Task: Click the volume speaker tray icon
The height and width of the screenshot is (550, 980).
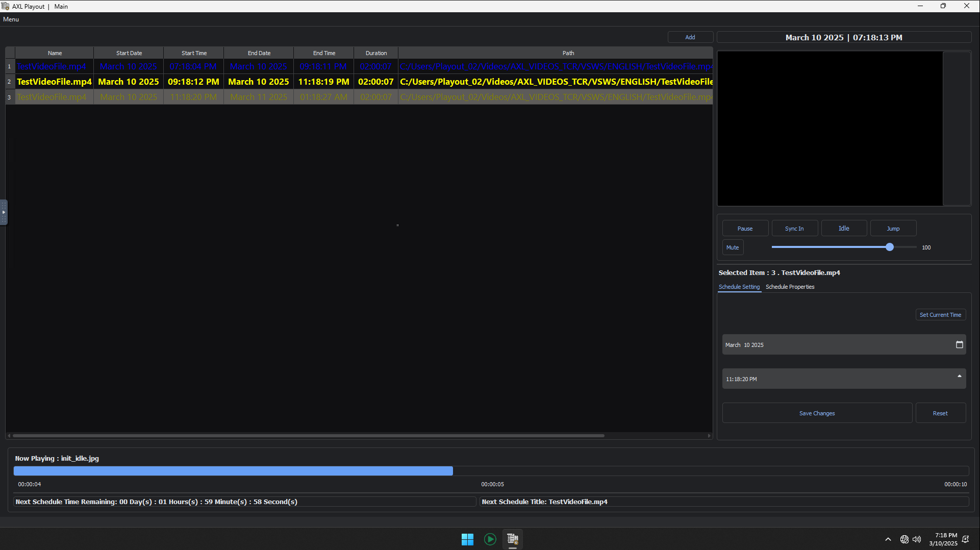Action: [917, 539]
